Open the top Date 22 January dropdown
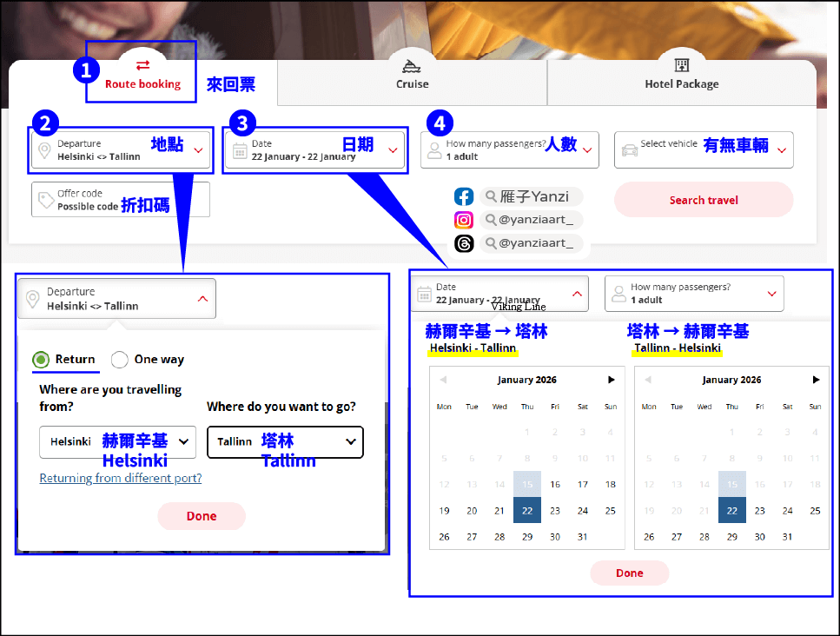The image size is (840, 636). pos(314,150)
